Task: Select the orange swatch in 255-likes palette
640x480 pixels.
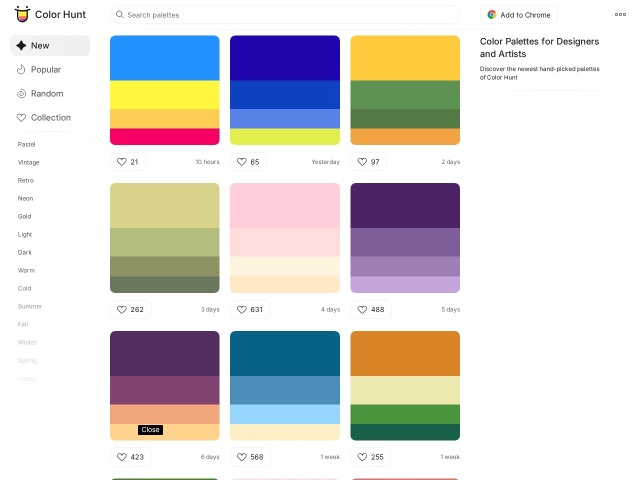Action: [405, 353]
